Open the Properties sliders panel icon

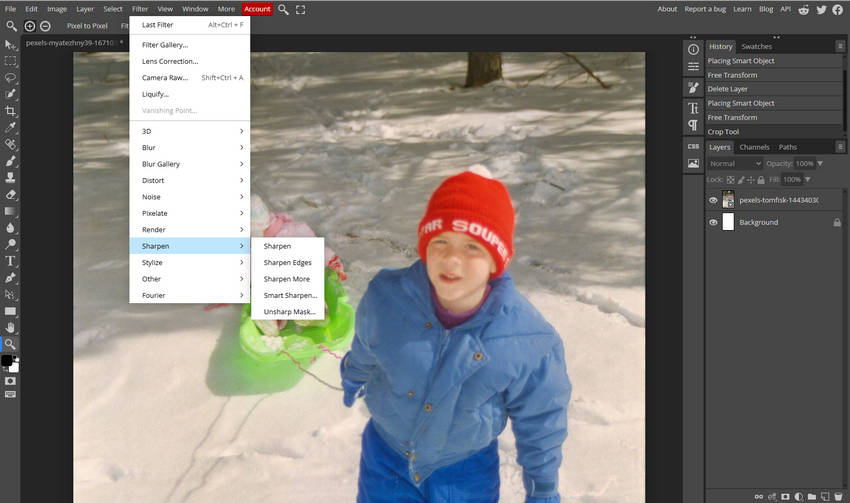click(693, 66)
